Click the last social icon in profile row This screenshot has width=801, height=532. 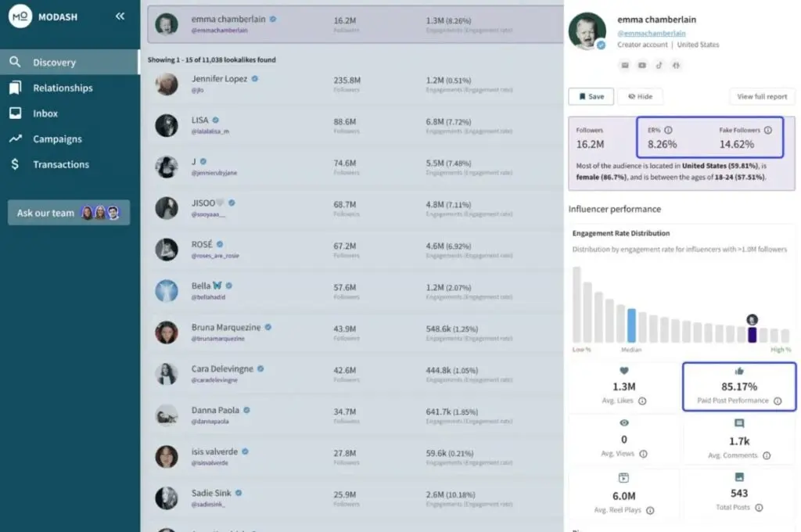[x=677, y=66]
